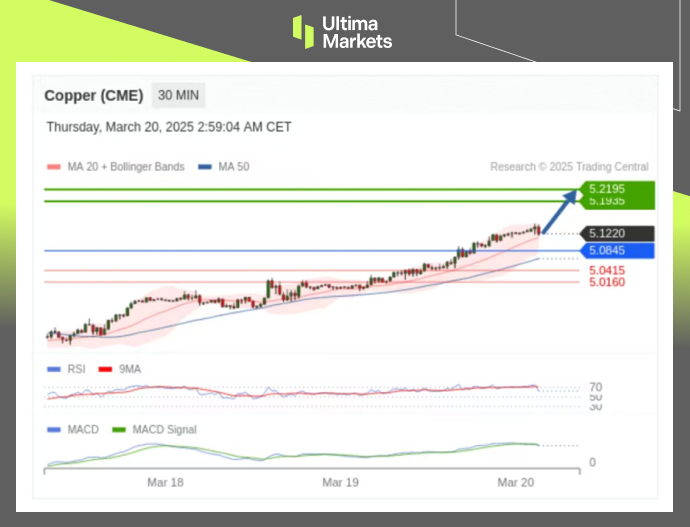
Task: Click the Ultima Markets green logo icon
Action: point(303,31)
